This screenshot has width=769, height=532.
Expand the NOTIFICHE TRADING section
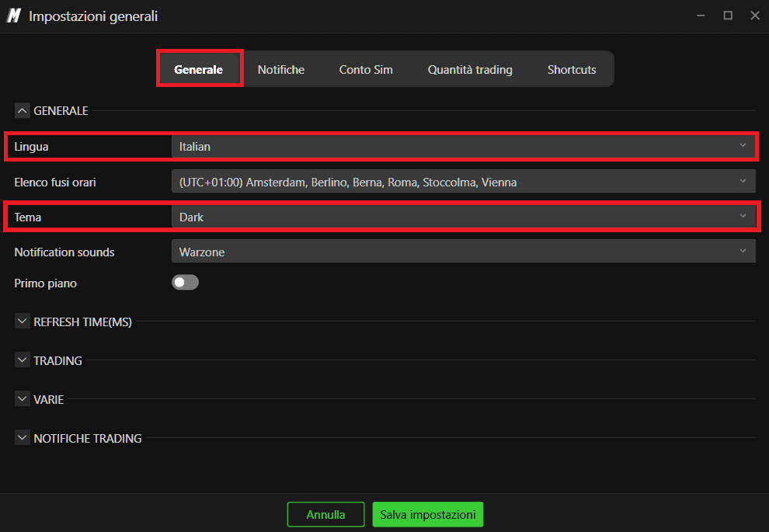click(22, 438)
